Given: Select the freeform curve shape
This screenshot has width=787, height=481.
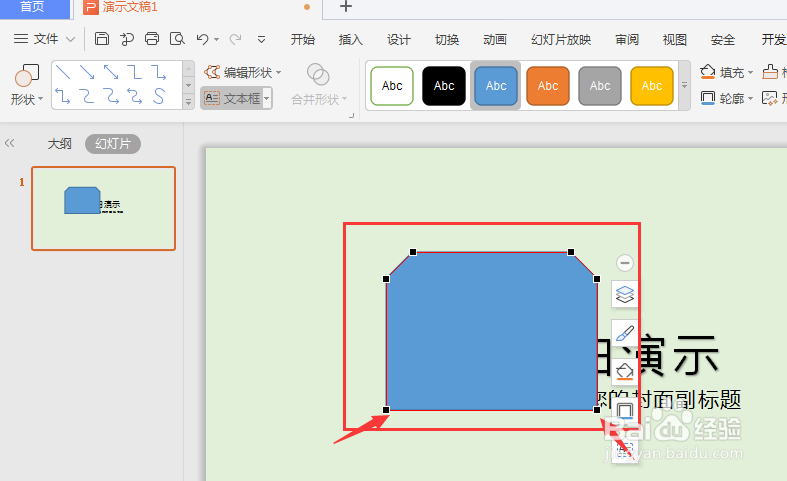Looking at the screenshot, I should pyautogui.click(x=159, y=95).
